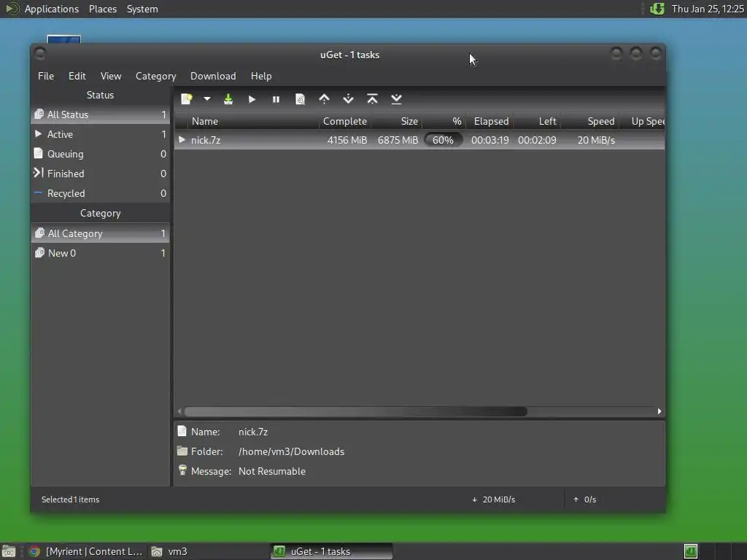Image resolution: width=747 pixels, height=560 pixels.
Task: Click the horizontal scrollbar thumb of download list
Action: tap(356, 411)
